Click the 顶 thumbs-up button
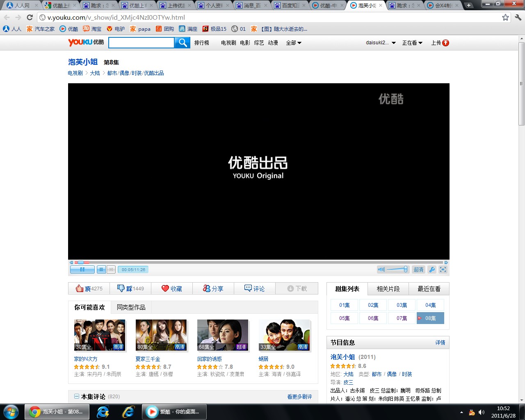 click(x=89, y=289)
